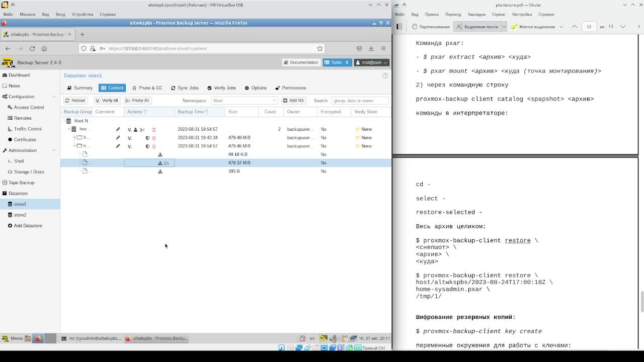This screenshot has width=644, height=362.
Task: Select Okular Перетаскивание browse tool
Action: (x=431, y=27)
